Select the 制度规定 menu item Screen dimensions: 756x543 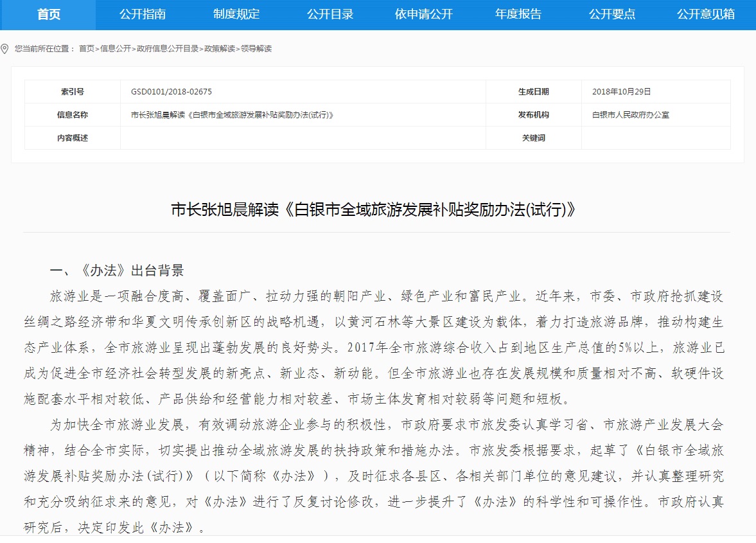(x=236, y=14)
